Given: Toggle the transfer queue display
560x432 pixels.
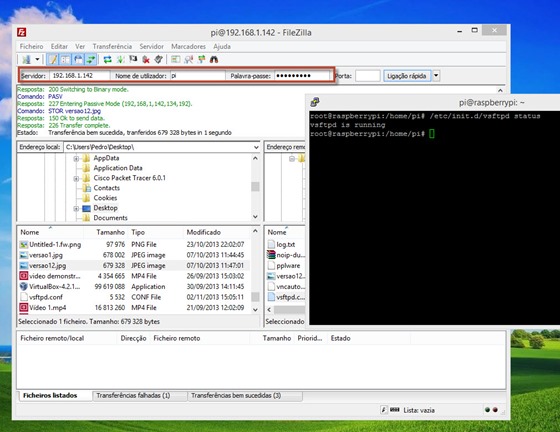Looking at the screenshot, I should 91,60.
